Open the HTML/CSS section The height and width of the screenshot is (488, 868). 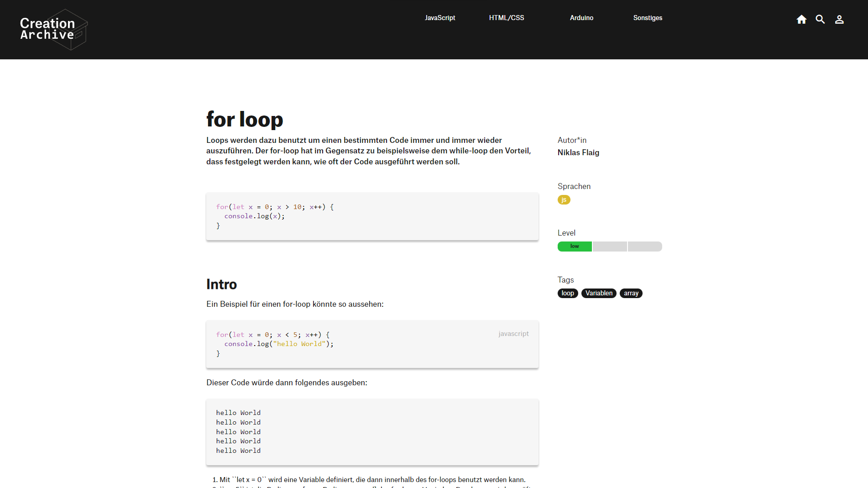(x=507, y=18)
